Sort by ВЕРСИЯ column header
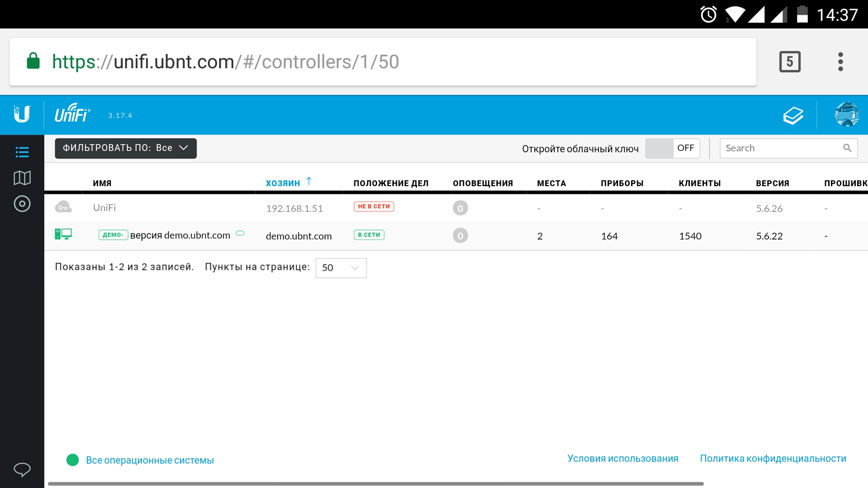868x488 pixels. [773, 183]
